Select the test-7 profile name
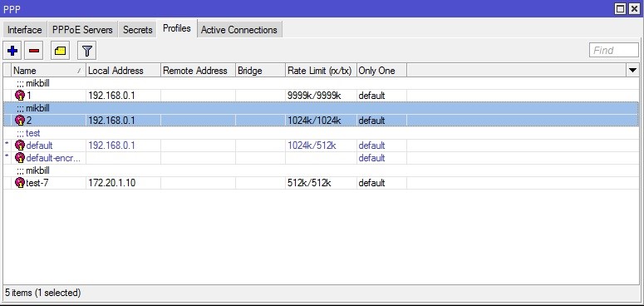Viewport: 644px width, 306px height. pyautogui.click(x=37, y=183)
